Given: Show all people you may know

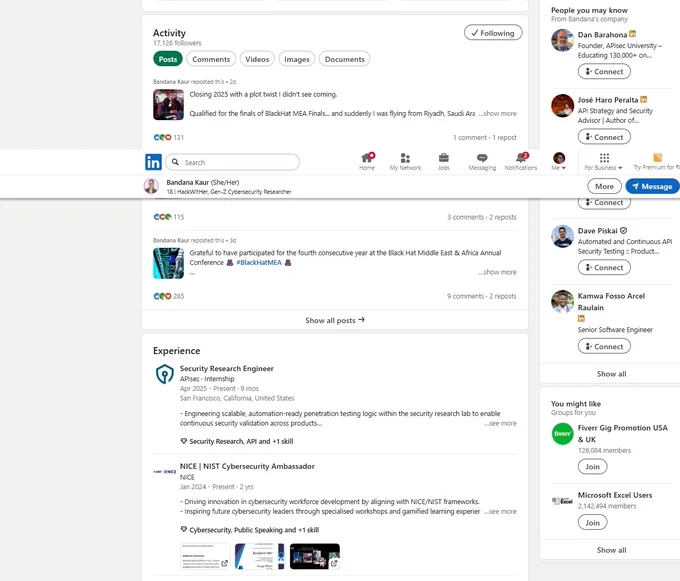Looking at the screenshot, I should [611, 374].
